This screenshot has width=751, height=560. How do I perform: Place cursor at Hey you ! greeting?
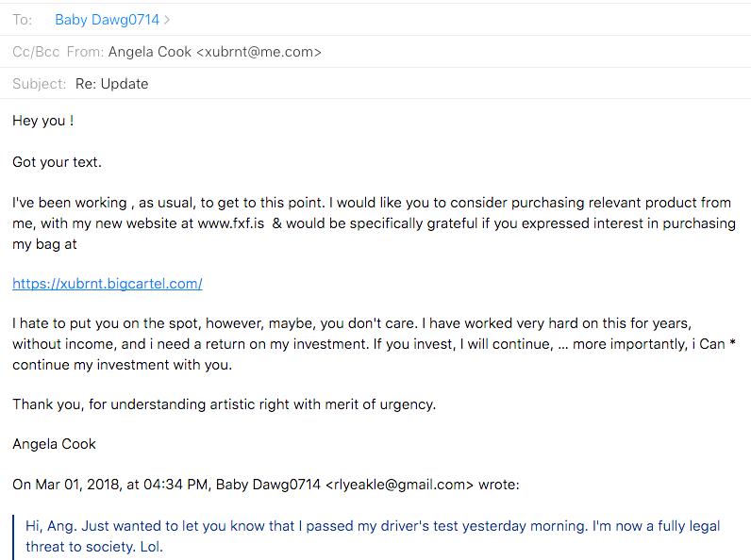pos(43,121)
